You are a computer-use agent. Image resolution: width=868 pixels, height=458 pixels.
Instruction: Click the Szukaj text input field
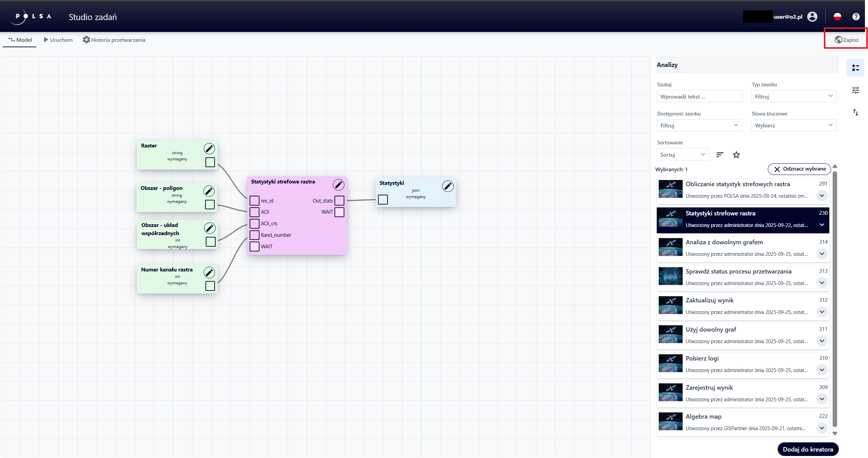tap(699, 96)
